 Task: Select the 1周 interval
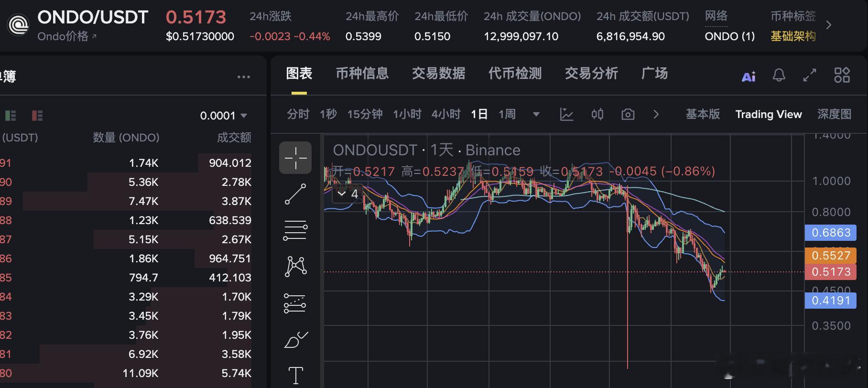tap(507, 114)
